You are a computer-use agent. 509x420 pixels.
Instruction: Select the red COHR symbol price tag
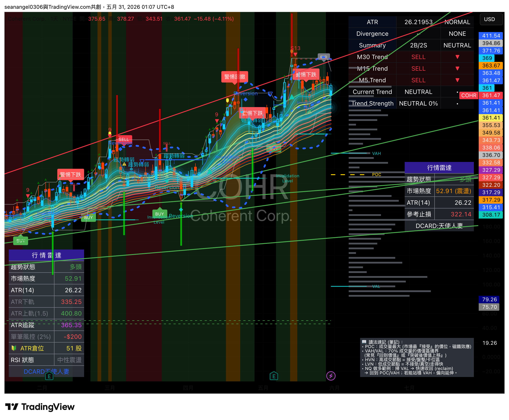(x=469, y=95)
